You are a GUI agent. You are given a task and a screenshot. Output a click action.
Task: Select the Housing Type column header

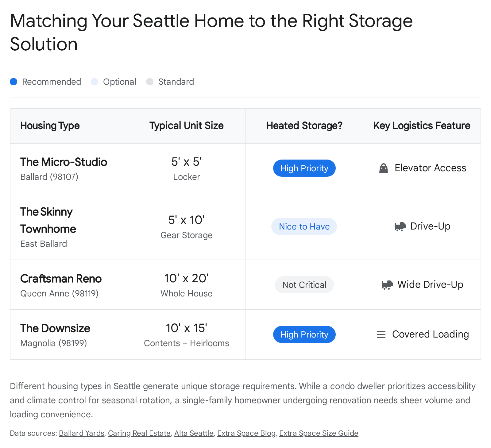click(x=50, y=126)
